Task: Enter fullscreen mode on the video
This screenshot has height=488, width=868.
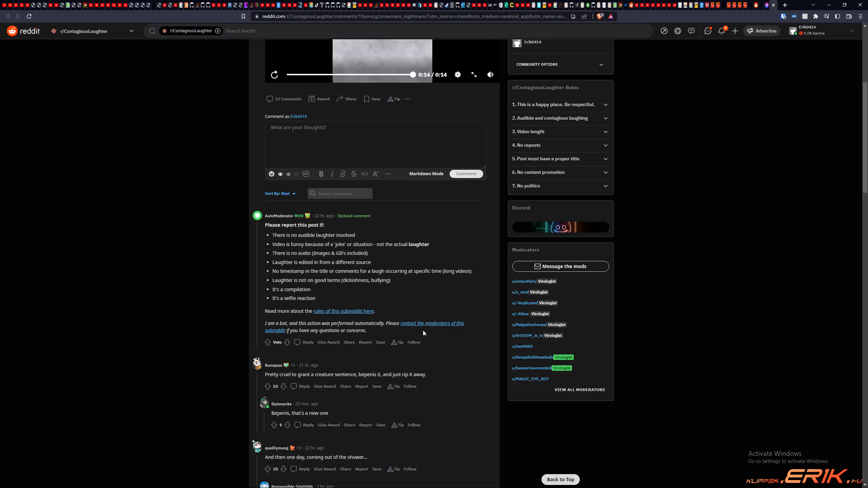Action: click(x=474, y=75)
